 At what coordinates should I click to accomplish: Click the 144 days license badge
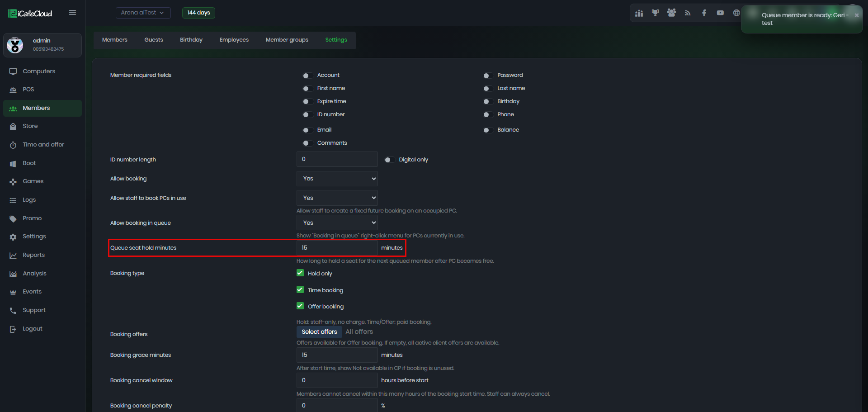point(198,13)
